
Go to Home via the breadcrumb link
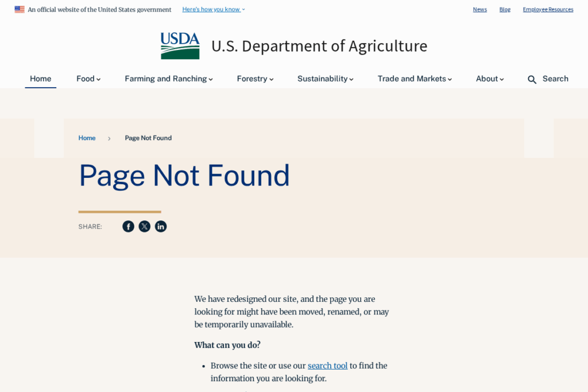tap(87, 138)
